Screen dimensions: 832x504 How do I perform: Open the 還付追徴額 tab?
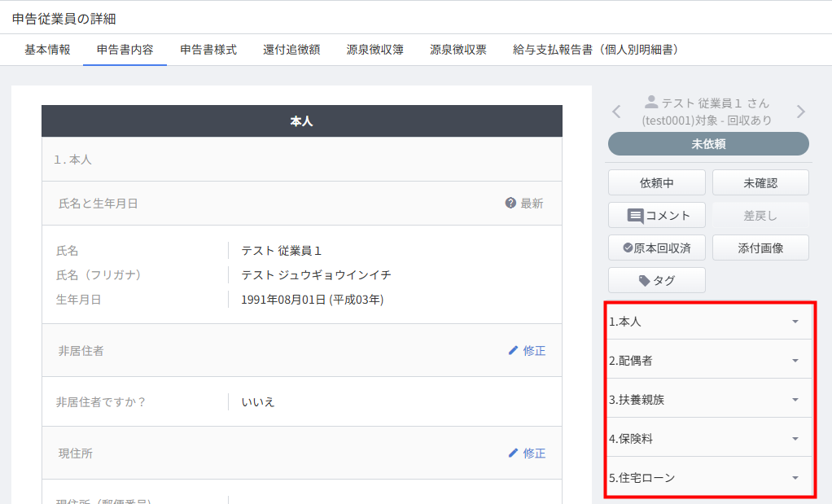291,50
